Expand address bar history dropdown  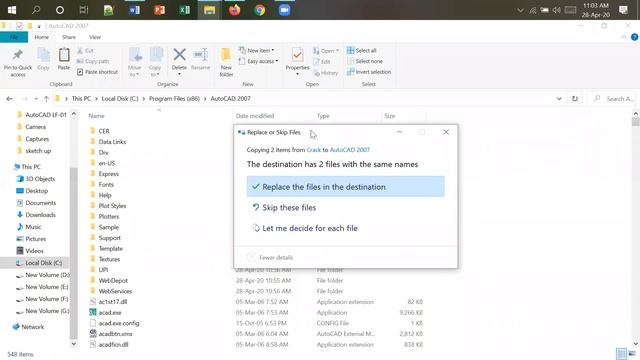[559, 99]
